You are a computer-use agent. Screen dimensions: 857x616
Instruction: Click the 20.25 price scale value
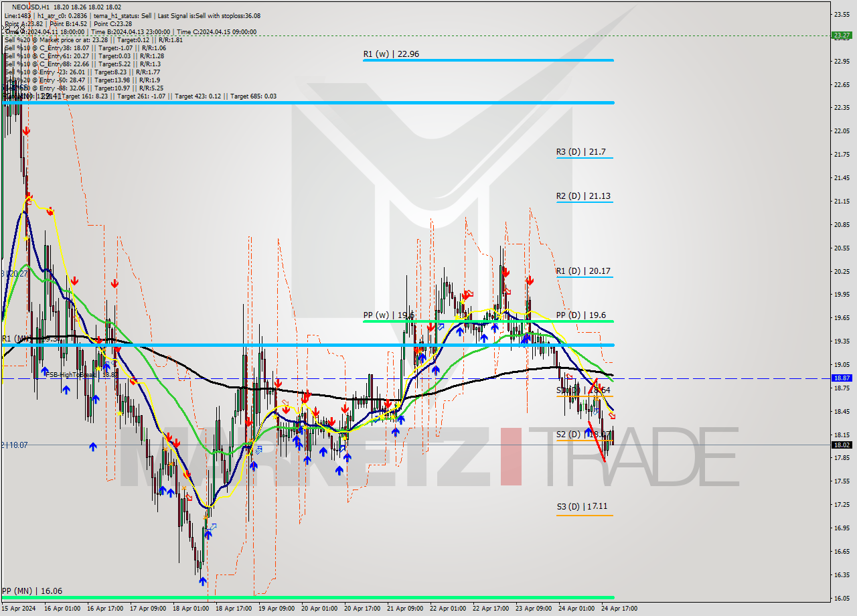tap(842, 271)
